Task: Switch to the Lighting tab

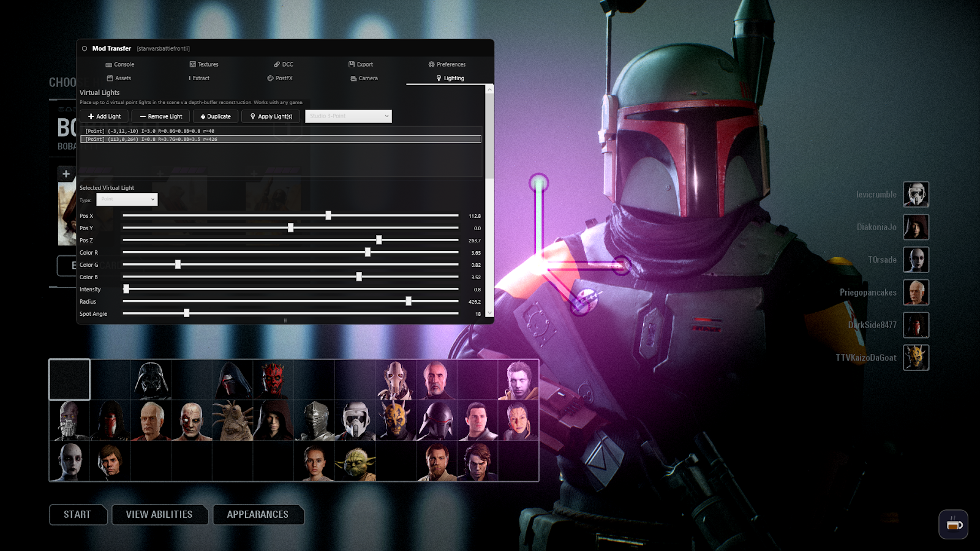Action: (x=450, y=78)
